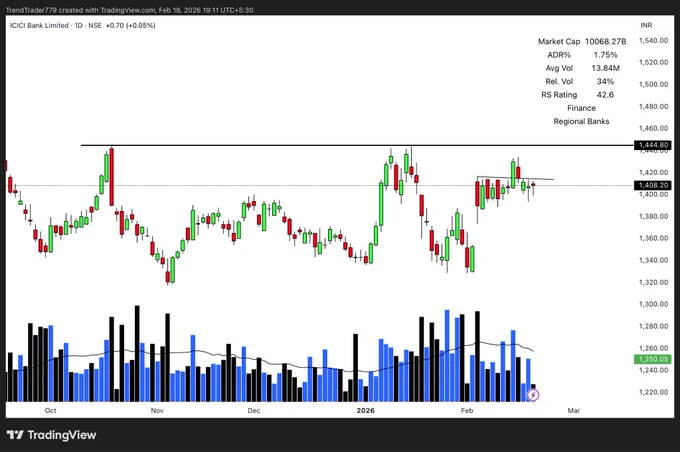This screenshot has height=452, width=680.
Task: Click the purple lightning bolt icon
Action: 533,395
